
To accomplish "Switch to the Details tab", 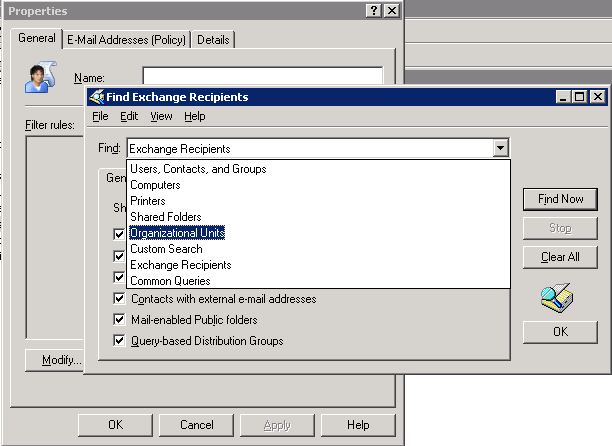I will tap(213, 40).
